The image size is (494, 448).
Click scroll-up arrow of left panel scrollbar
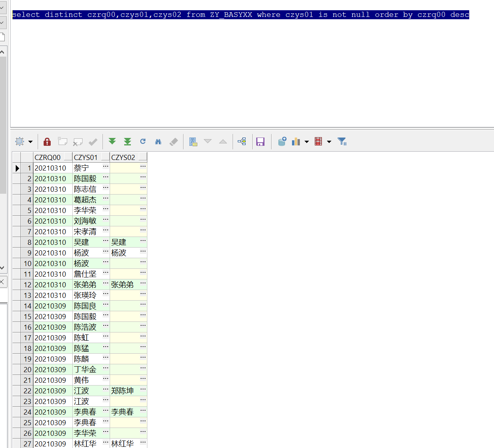pyautogui.click(x=2, y=52)
